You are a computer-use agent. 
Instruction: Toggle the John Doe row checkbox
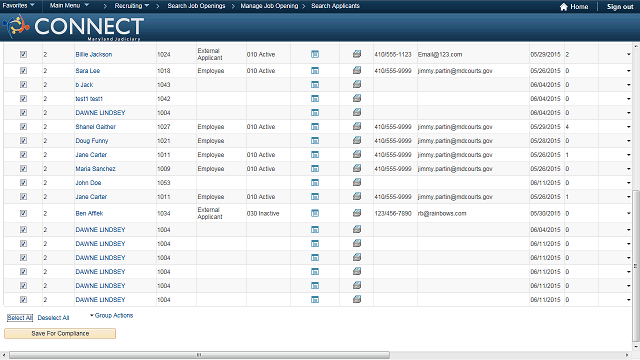point(23,182)
